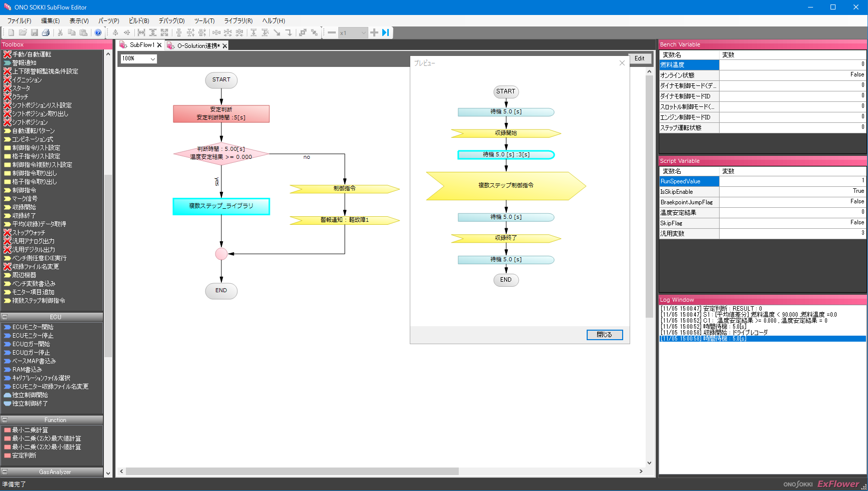Click the Cut scissors icon
Image resolution: width=868 pixels, height=491 pixels.
pyautogui.click(x=60, y=32)
